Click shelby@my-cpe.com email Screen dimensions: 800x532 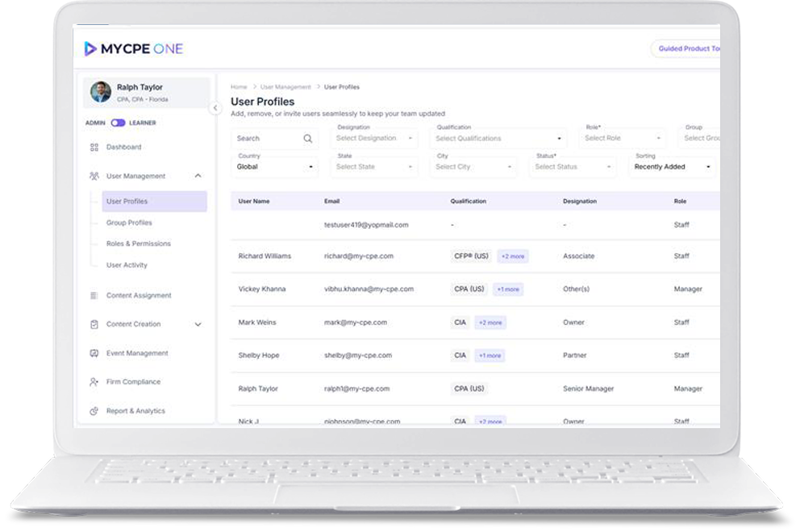pos(358,355)
